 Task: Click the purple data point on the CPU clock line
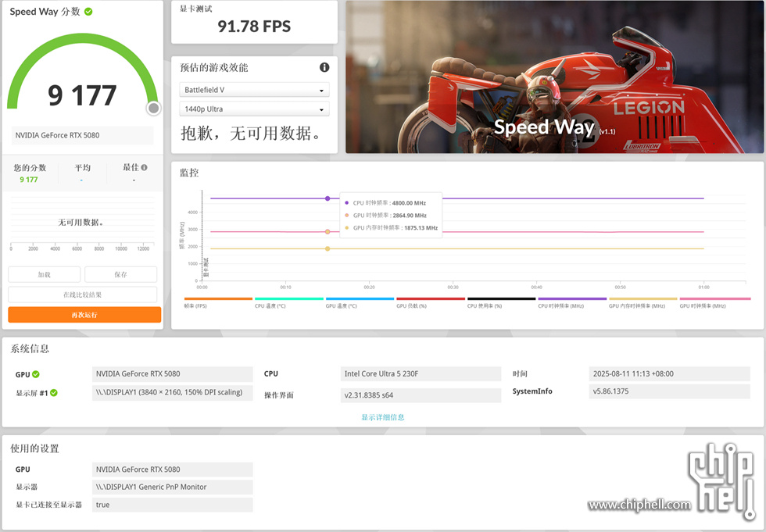328,198
